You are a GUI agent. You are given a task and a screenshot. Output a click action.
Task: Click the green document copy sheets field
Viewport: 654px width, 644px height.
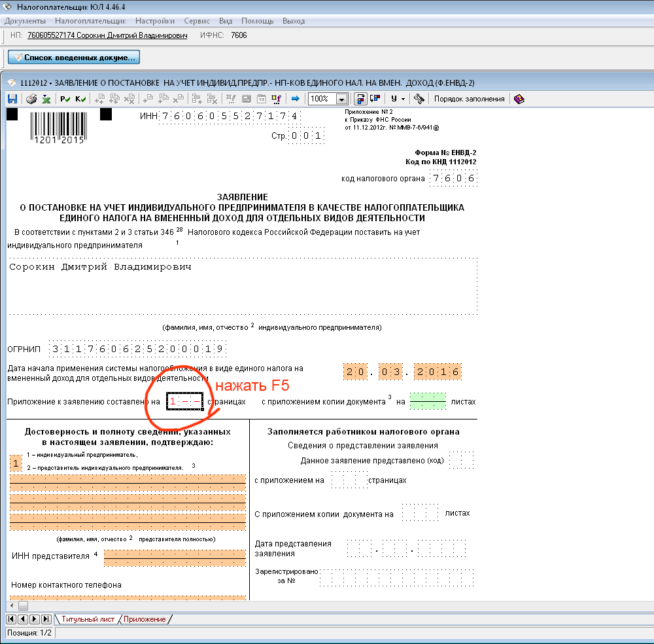tap(428, 401)
